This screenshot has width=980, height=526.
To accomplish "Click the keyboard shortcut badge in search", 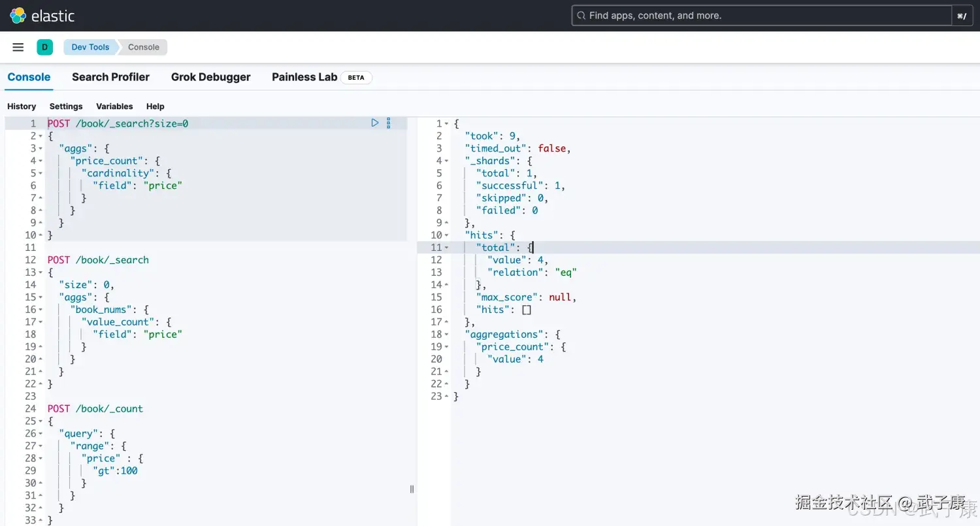I will (962, 16).
